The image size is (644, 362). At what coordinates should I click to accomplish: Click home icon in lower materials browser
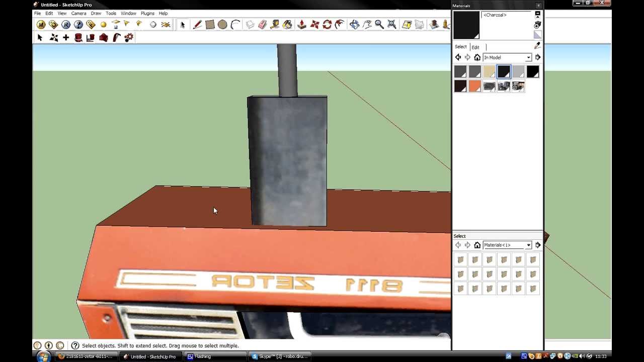click(477, 245)
